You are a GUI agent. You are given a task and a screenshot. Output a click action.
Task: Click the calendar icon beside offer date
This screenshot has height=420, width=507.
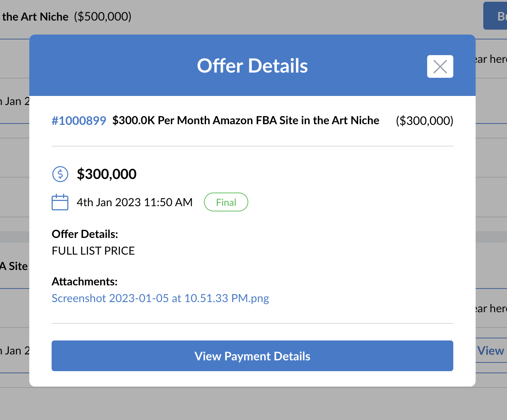tap(60, 202)
